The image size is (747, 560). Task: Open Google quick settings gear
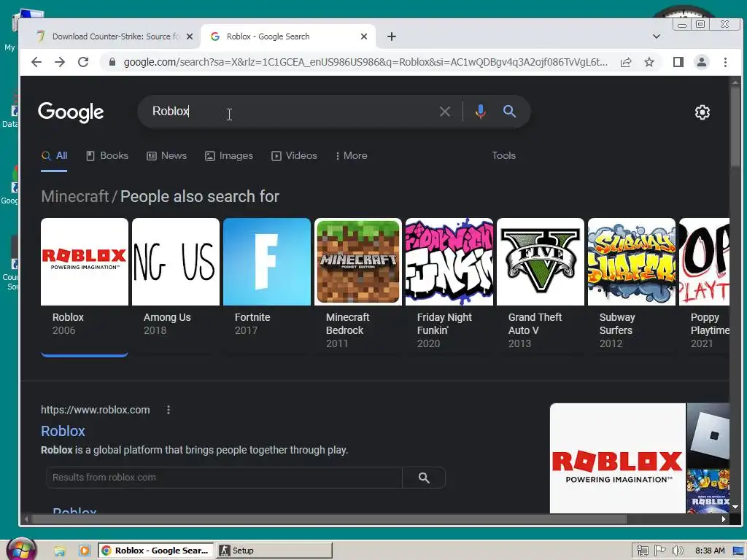703,112
